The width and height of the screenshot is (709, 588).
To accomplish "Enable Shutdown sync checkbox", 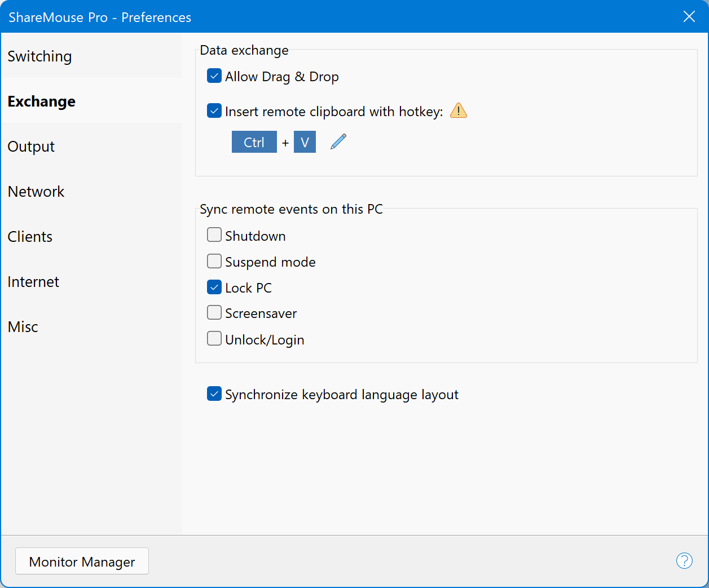I will [214, 235].
